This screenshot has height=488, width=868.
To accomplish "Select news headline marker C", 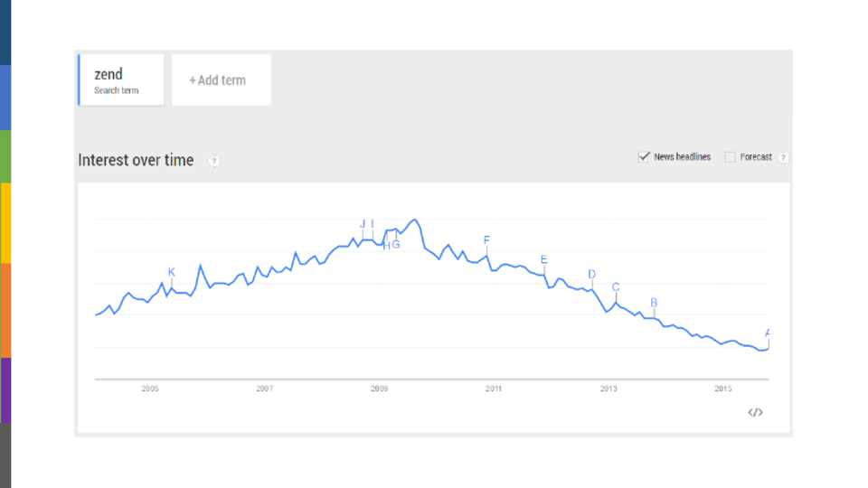I will coord(616,287).
